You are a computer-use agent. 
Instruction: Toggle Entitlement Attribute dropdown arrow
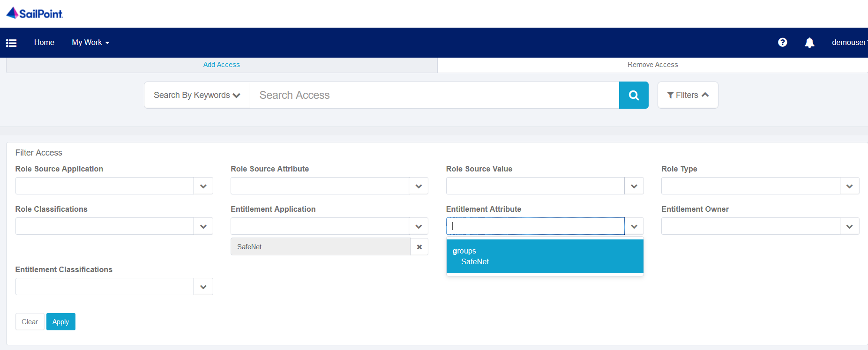pos(634,226)
